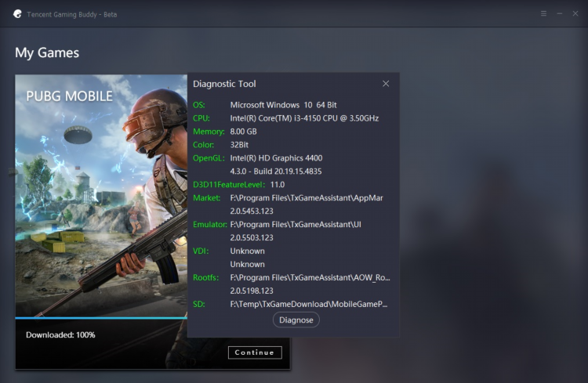Viewport: 588px width, 383px height.
Task: Click the download progress bar
Action: pos(101,318)
